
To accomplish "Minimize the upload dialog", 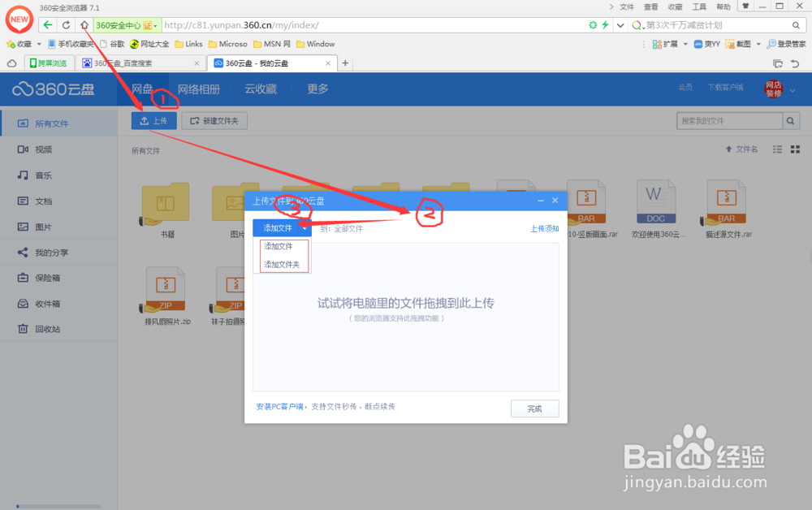I will [x=541, y=201].
